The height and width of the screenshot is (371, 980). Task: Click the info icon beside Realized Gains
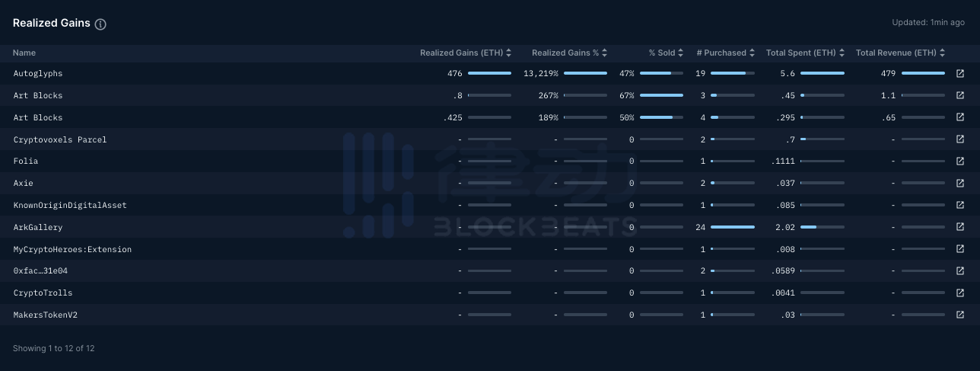coord(100,24)
